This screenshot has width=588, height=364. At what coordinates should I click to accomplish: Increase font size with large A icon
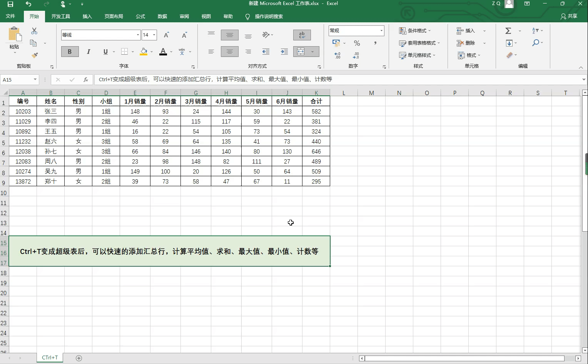pos(166,35)
